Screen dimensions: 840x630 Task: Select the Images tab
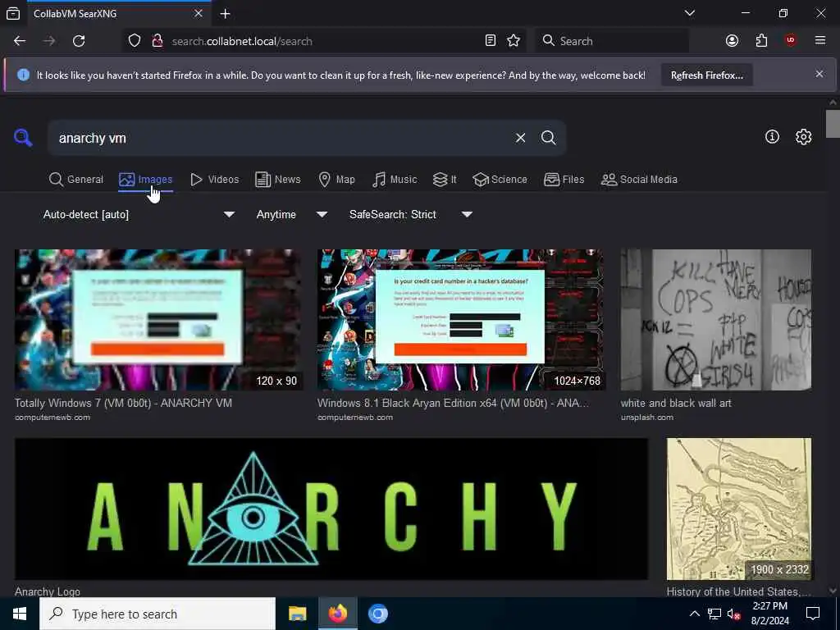coord(146,180)
